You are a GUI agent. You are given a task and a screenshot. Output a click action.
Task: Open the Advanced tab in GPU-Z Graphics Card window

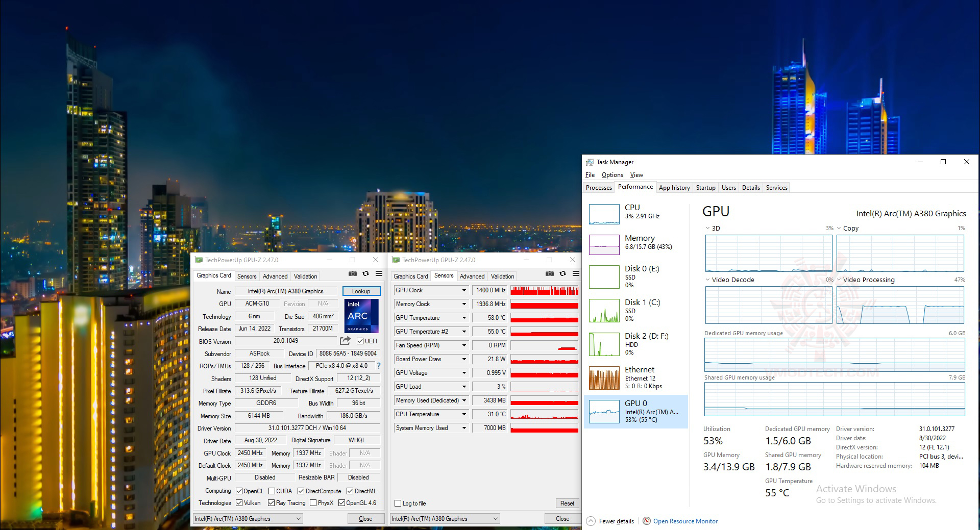(x=275, y=276)
